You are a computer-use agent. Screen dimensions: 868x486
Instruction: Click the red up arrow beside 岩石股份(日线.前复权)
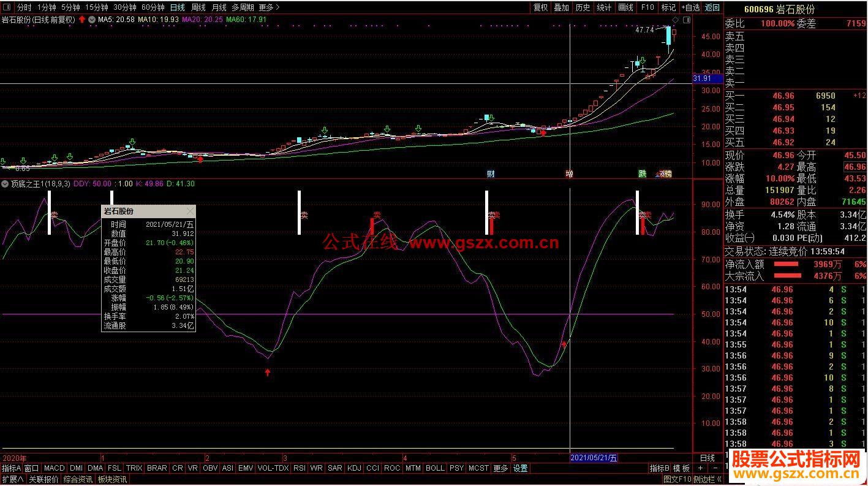pyautogui.click(x=82, y=20)
